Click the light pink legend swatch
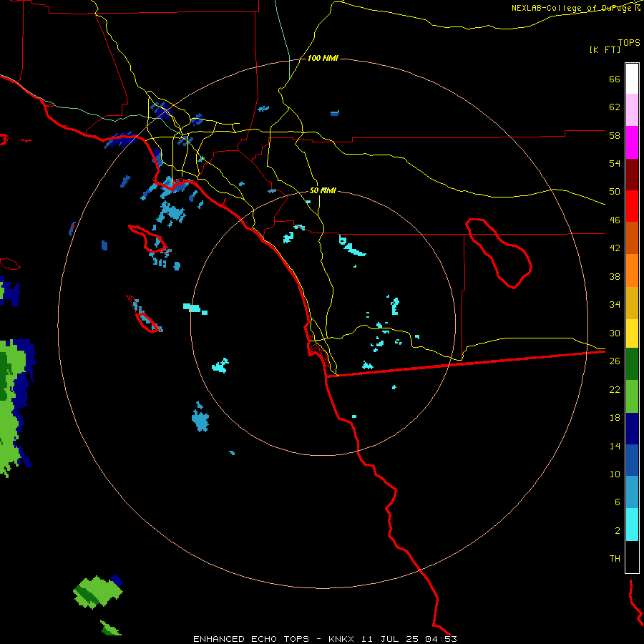This screenshot has width=644, height=644. click(632, 110)
